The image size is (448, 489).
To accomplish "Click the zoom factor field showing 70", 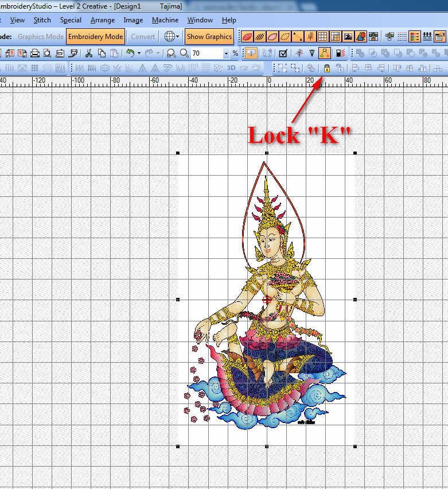I will point(207,53).
